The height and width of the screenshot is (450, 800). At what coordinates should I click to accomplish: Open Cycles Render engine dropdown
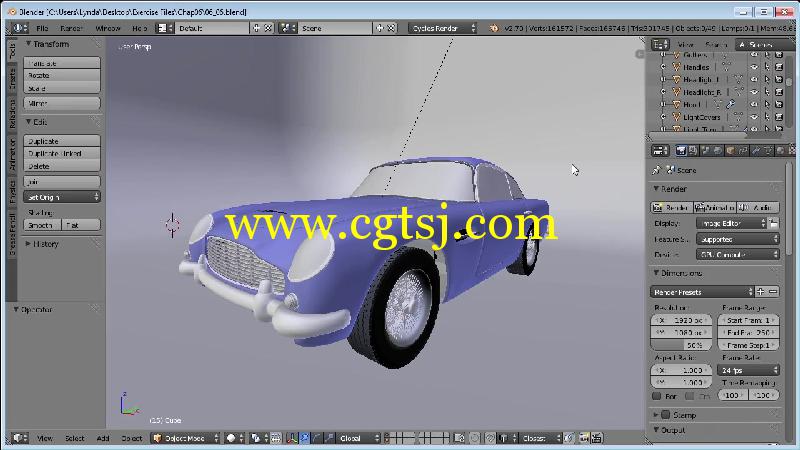pos(442,28)
